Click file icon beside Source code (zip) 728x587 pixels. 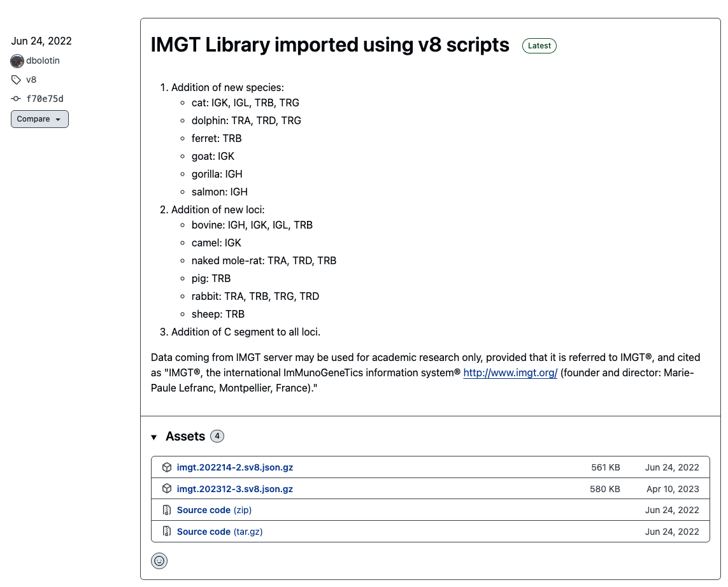click(x=166, y=510)
